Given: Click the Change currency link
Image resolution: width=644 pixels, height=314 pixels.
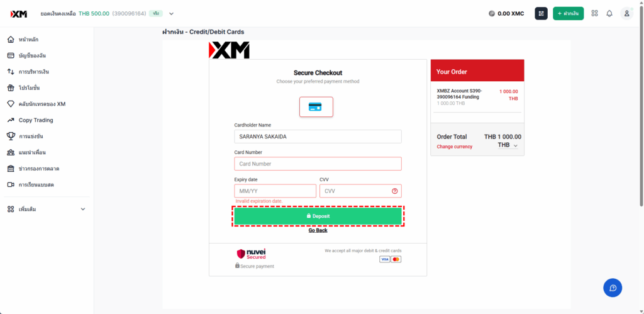Looking at the screenshot, I should pos(454,147).
